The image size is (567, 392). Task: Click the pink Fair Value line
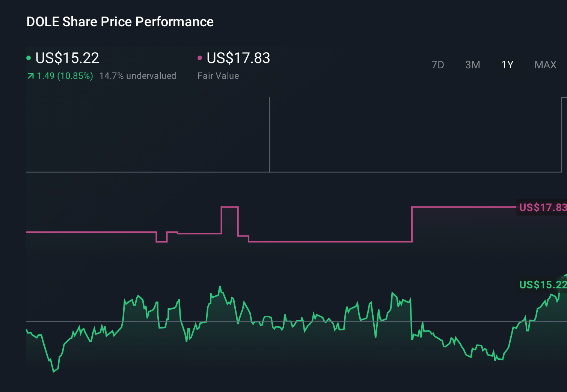point(94,232)
